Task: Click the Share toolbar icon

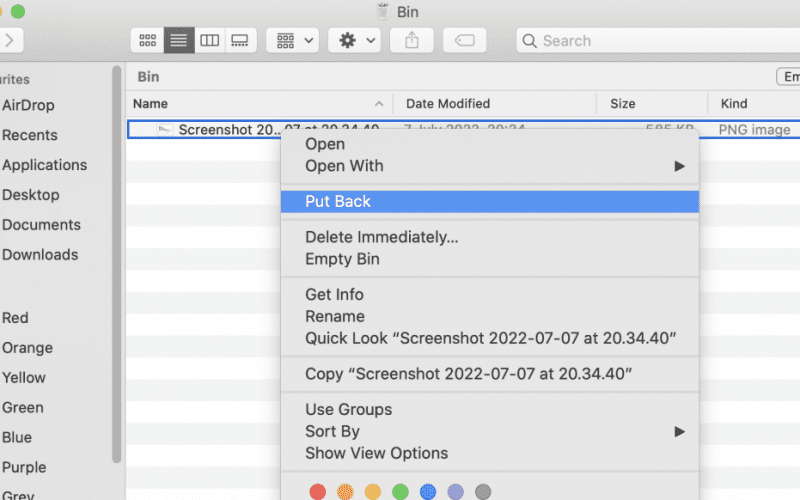Action: (x=411, y=41)
